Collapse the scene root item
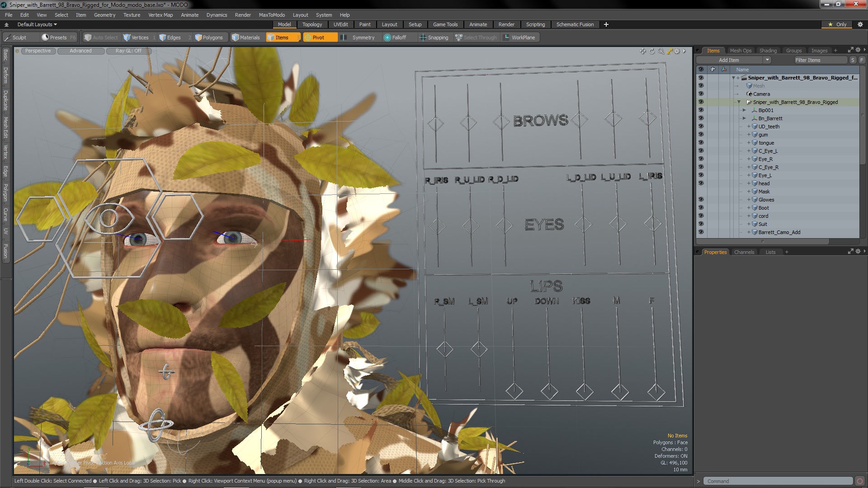Viewport: 868px width, 488px height. click(733, 78)
